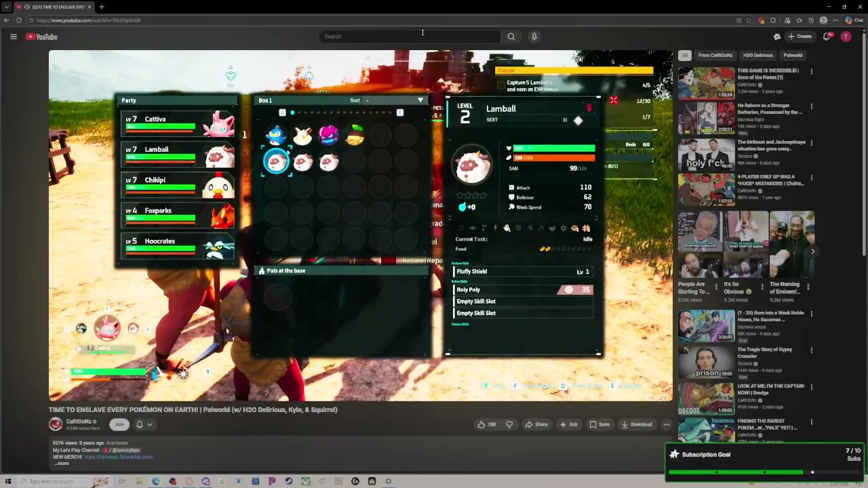Select the All filter chip
The image size is (868, 488).
coord(685,55)
